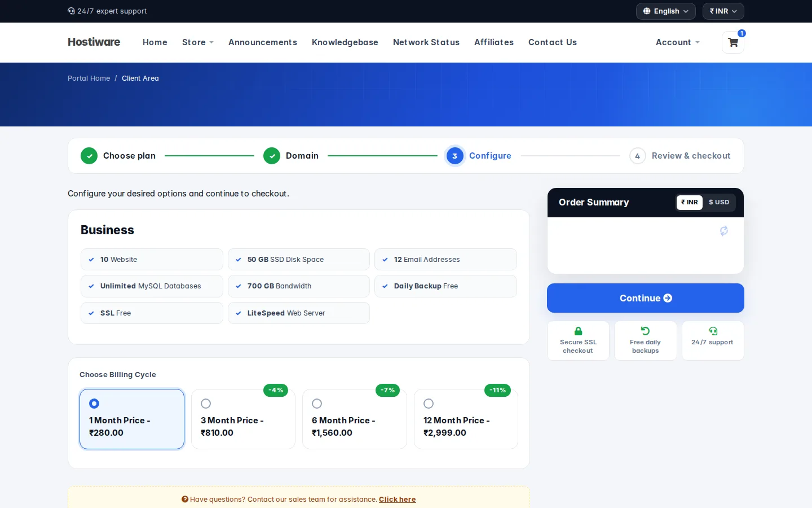Choose 12 Month Price ₹2,999.00 option
Viewport: 812px width, 508px height.
pyautogui.click(x=466, y=419)
